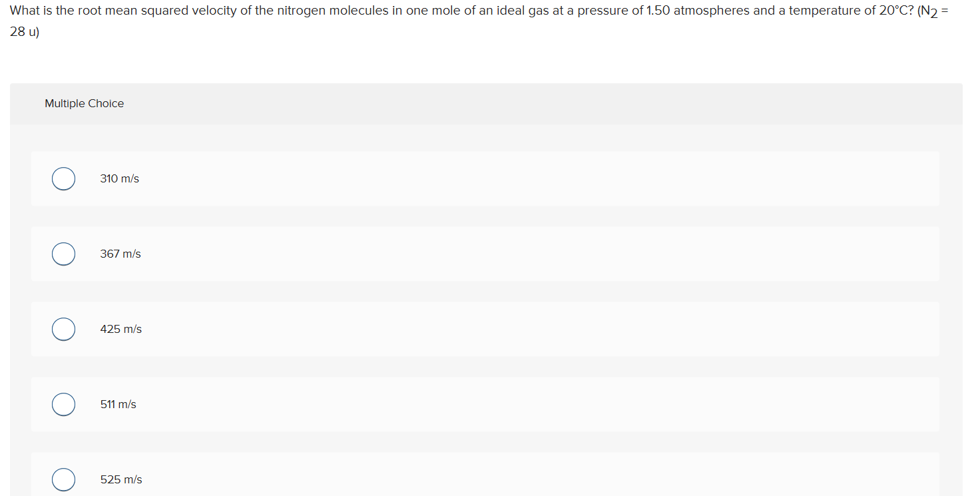Select the radio button for 425 m/s
Image resolution: width=980 pixels, height=496 pixels.
point(63,329)
